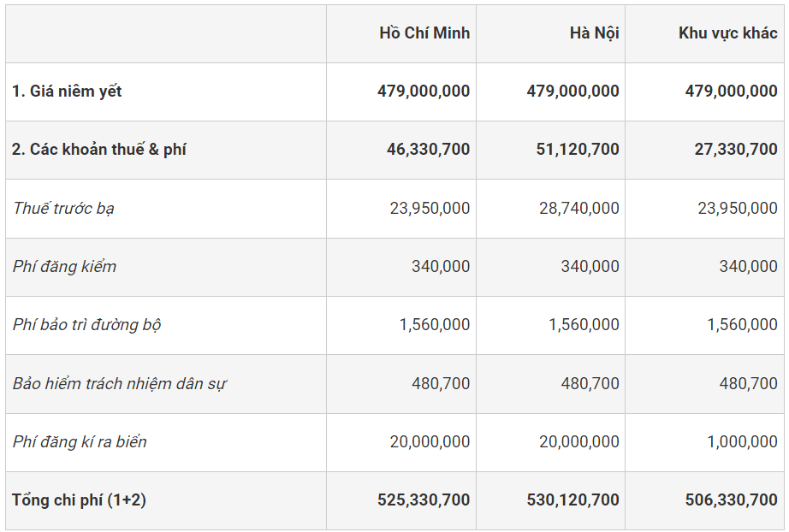The width and height of the screenshot is (789, 532).
Task: Click Hà Nội registration tax 28,740,000
Action: pos(579,208)
